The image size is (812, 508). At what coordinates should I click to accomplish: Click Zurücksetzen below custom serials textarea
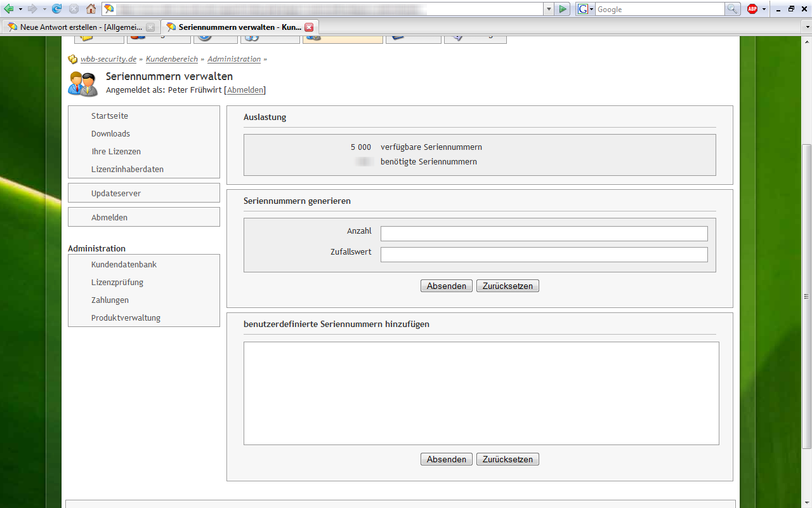507,459
